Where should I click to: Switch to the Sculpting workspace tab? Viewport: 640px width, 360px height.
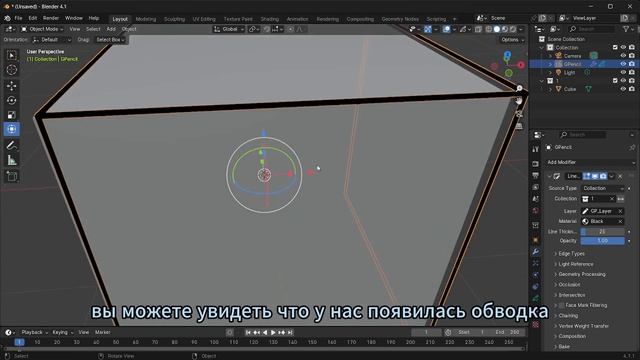[174, 19]
